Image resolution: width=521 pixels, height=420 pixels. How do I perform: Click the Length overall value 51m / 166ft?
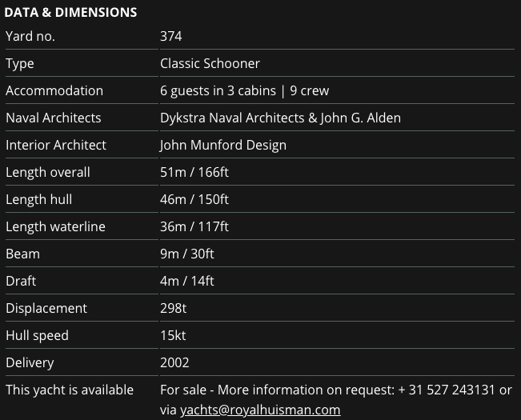[x=194, y=172]
